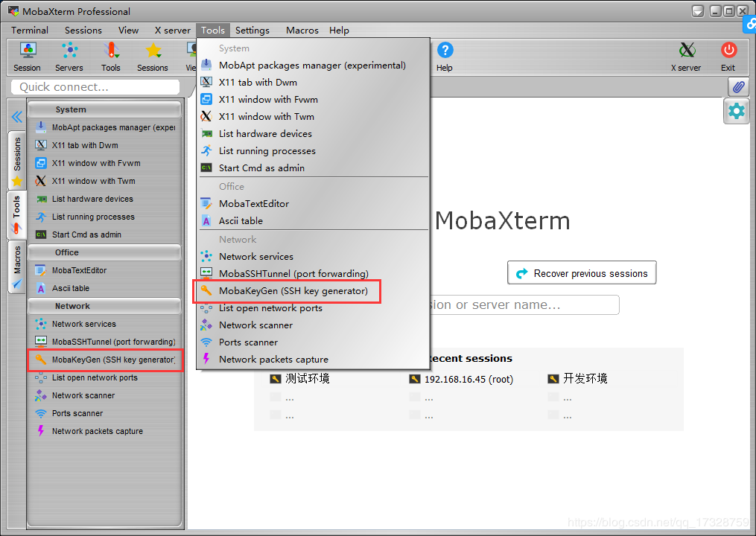
Task: Open the View menu
Action: click(129, 31)
